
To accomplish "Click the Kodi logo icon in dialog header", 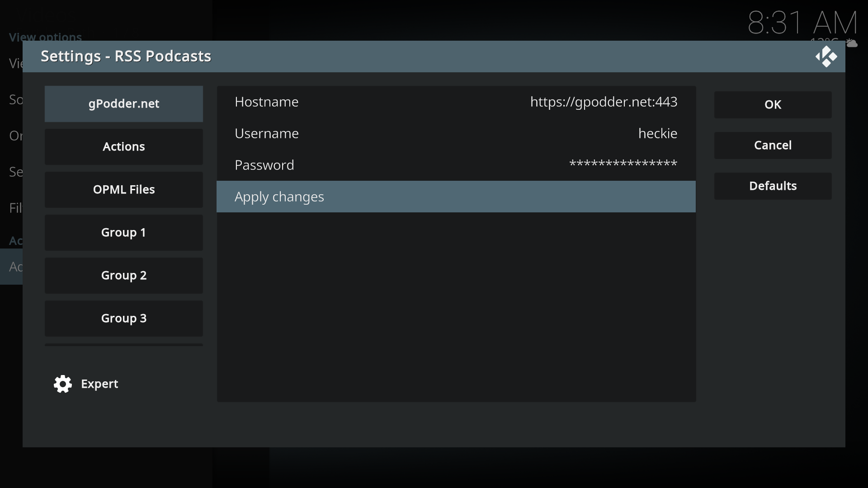I will (x=826, y=57).
